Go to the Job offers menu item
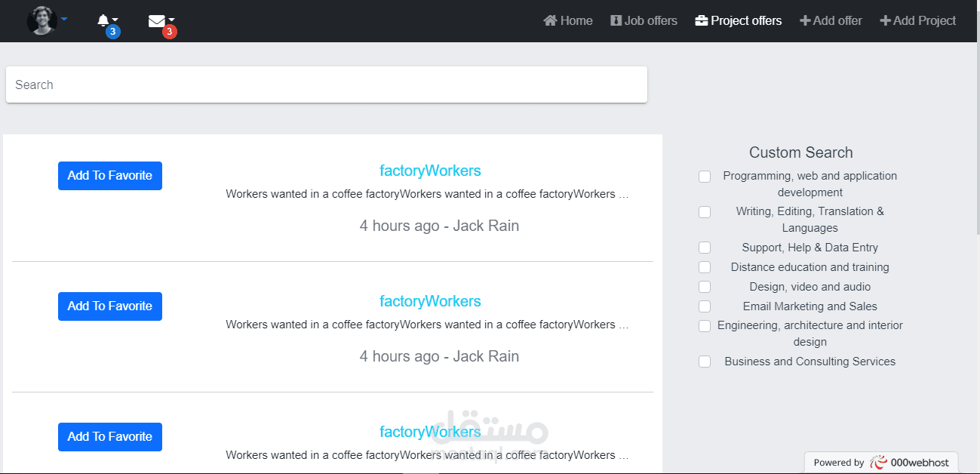This screenshot has width=980, height=474. [650, 20]
